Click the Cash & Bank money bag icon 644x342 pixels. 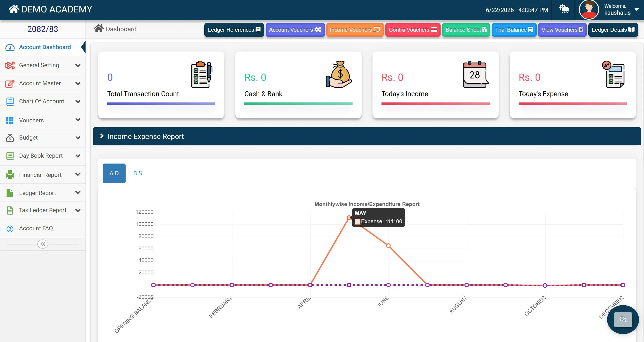tap(339, 74)
